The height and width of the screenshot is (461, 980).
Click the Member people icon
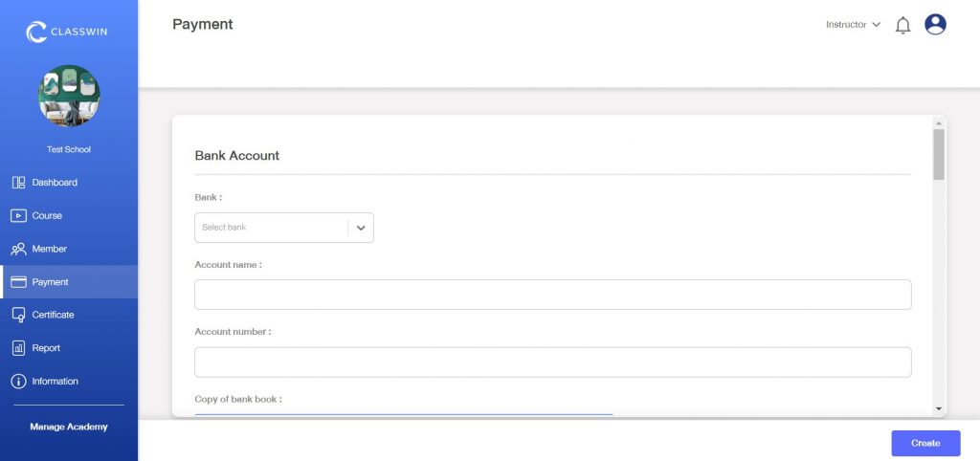[x=18, y=249]
